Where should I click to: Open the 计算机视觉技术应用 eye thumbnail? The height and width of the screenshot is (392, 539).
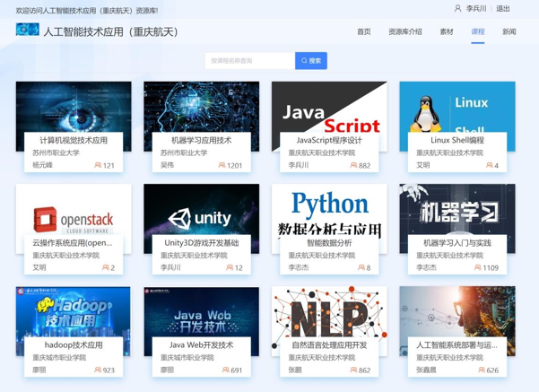tap(74, 107)
